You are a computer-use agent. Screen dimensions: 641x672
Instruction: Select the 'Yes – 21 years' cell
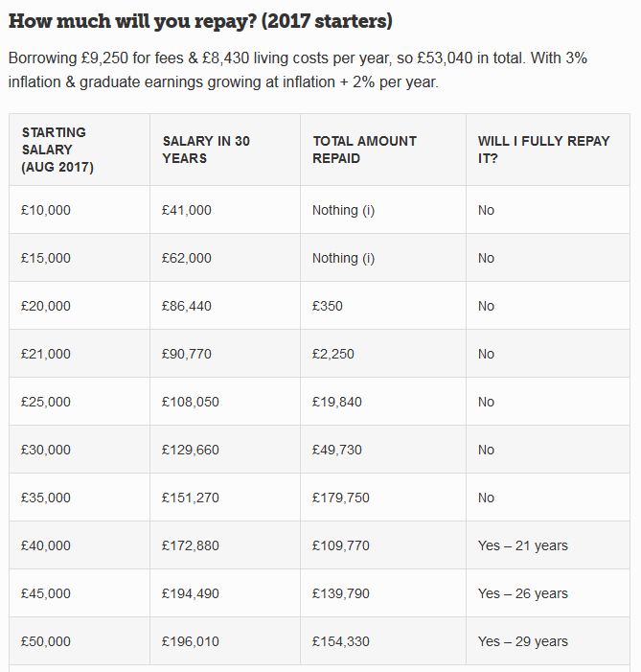coord(548,545)
